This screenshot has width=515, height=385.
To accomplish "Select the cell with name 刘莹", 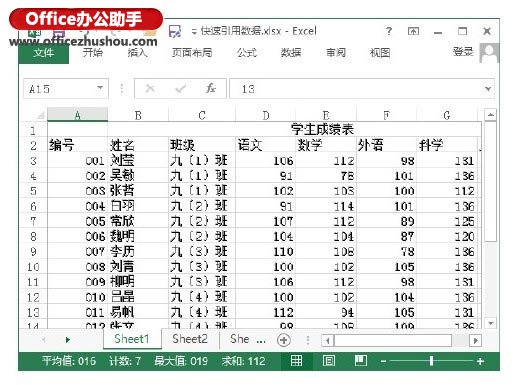I will [x=138, y=161].
